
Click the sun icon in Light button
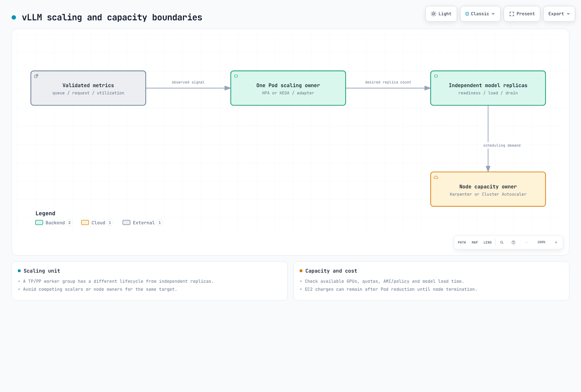click(x=434, y=14)
